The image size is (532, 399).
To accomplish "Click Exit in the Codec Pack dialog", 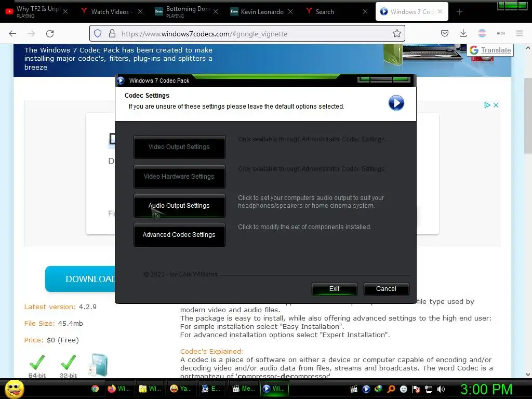I will tap(334, 289).
